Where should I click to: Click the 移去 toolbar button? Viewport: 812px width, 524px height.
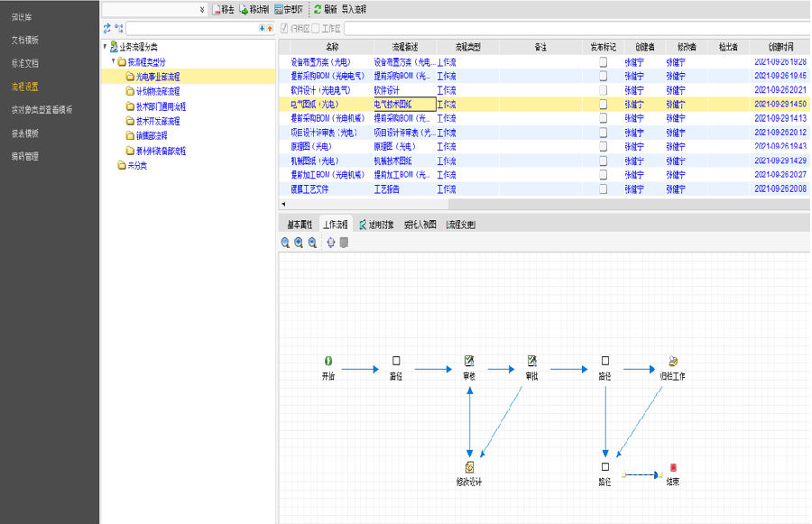[x=223, y=9]
